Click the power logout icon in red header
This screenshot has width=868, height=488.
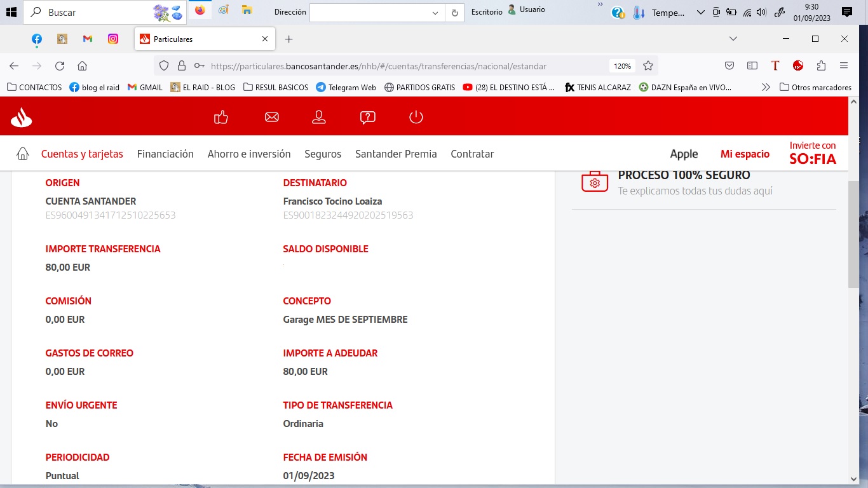coord(416,117)
